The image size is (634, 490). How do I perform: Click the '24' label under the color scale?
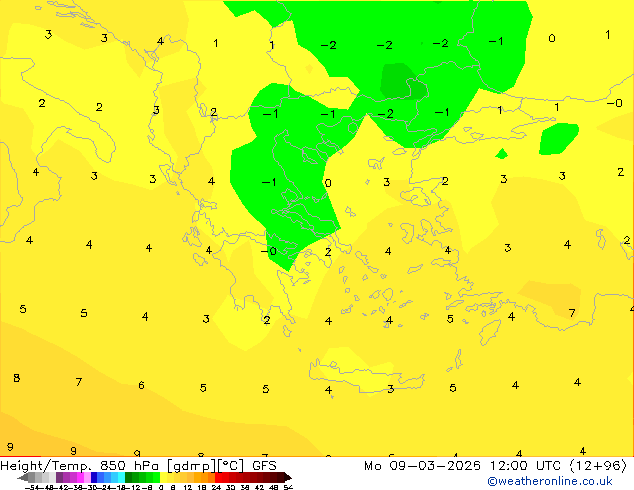tap(216, 487)
